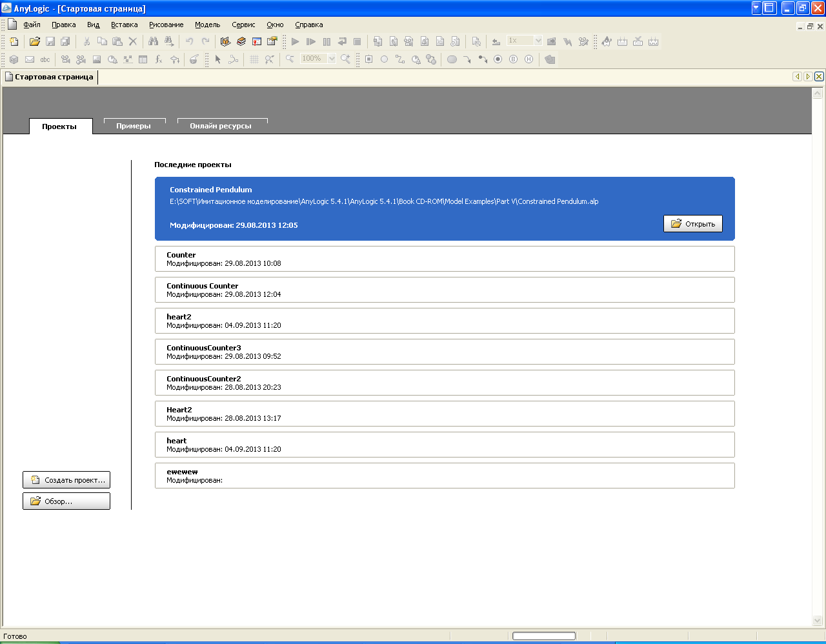Open the Рисование menu

[166, 25]
